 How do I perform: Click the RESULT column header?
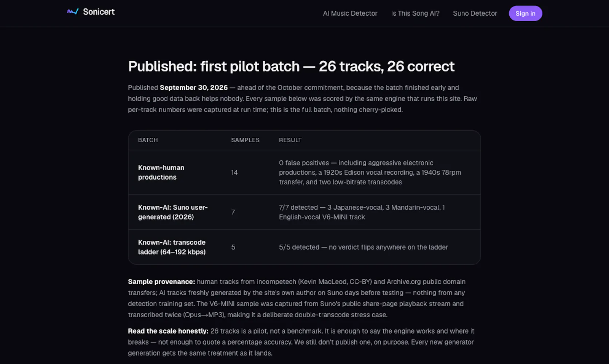coord(290,140)
